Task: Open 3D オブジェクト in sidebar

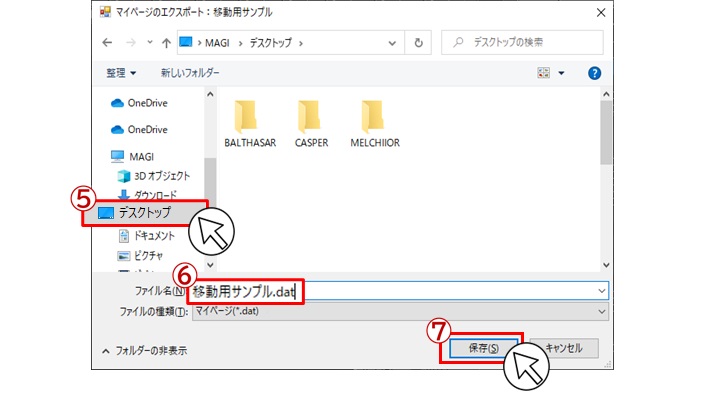Action: pyautogui.click(x=154, y=176)
